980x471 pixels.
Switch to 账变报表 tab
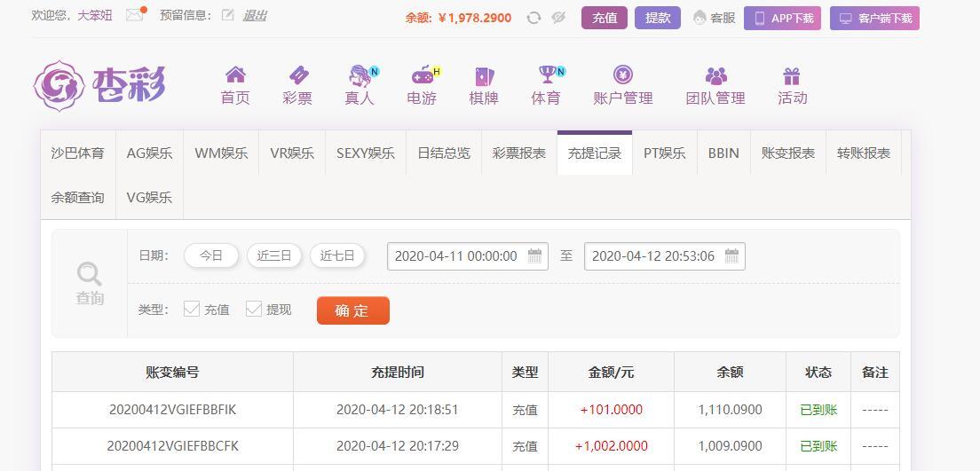pyautogui.click(x=788, y=153)
